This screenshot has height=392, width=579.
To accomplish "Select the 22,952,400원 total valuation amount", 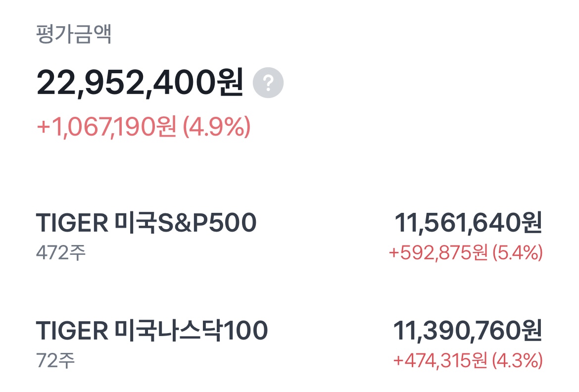I will [x=140, y=83].
